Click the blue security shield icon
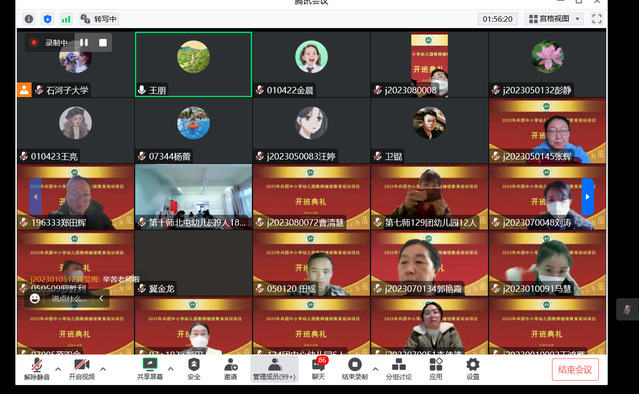The height and width of the screenshot is (394, 639). [47, 19]
